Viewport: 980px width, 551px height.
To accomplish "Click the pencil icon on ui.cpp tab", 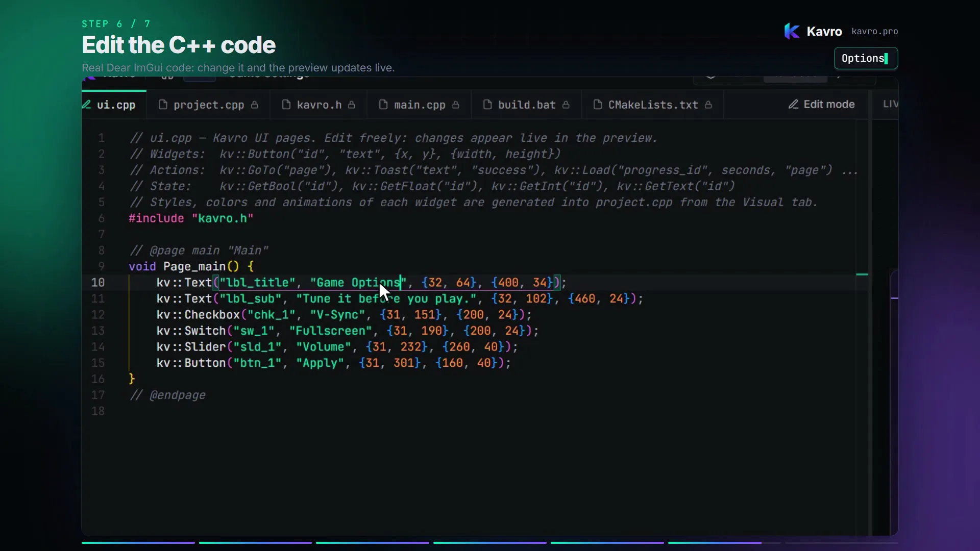I will 87,105.
